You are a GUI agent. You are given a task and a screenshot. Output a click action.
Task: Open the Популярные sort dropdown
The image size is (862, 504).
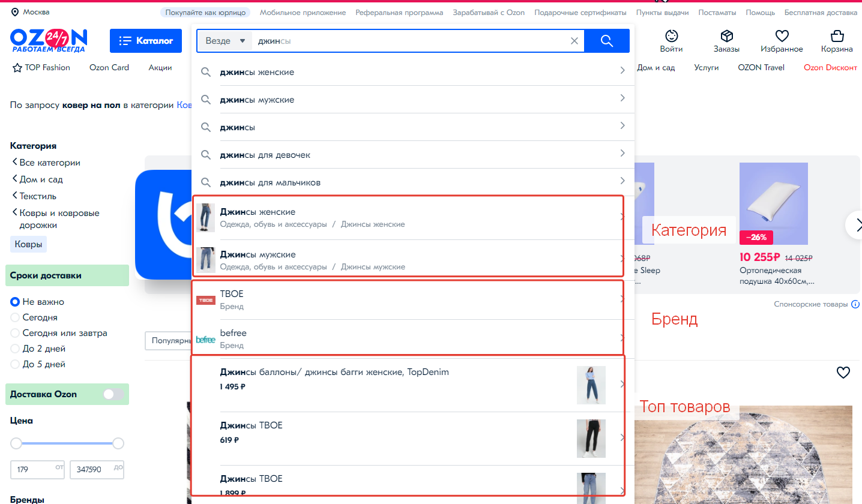(x=168, y=340)
